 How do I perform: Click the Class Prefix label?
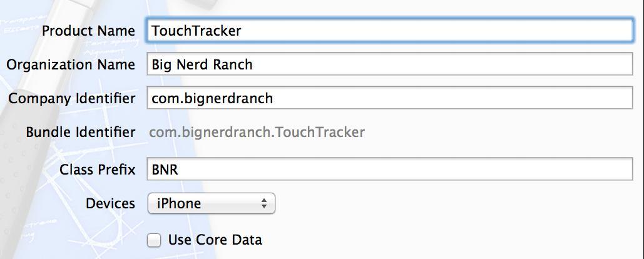98,170
